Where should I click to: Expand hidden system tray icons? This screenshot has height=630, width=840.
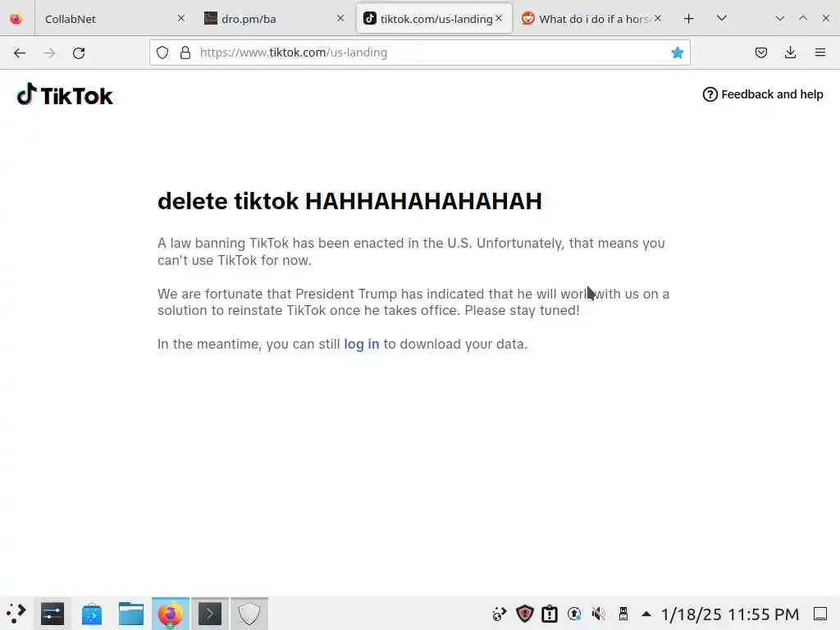click(x=646, y=614)
